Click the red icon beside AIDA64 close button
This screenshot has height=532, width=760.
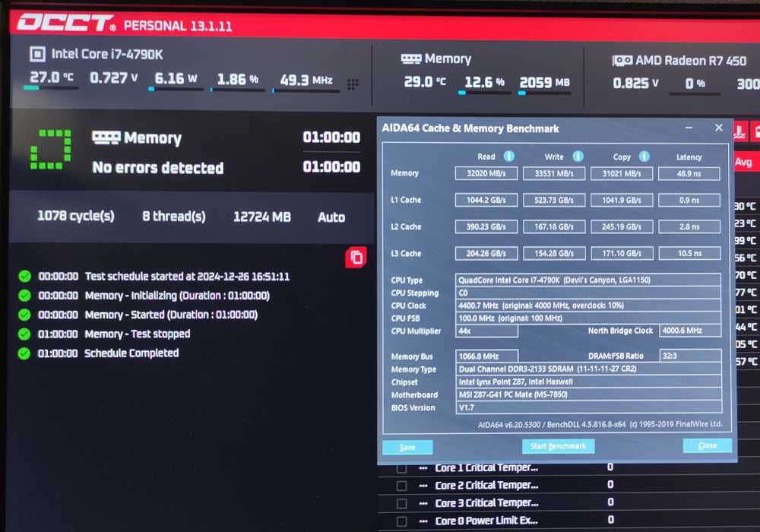[740, 131]
